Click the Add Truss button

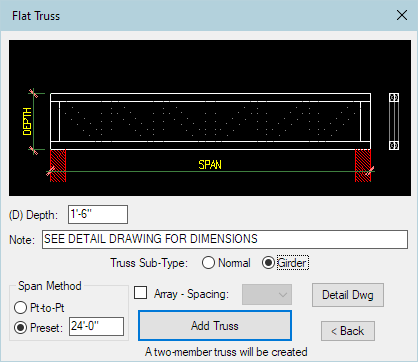[x=215, y=326]
